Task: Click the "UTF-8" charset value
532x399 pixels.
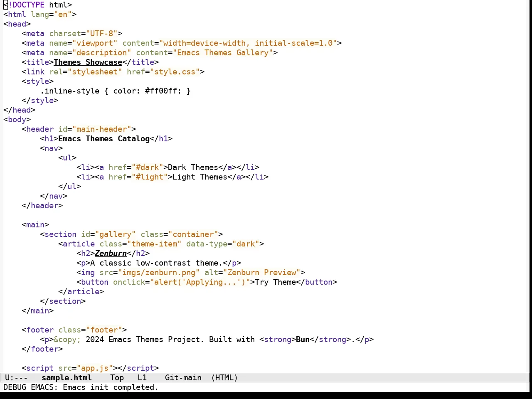Action: click(102, 34)
